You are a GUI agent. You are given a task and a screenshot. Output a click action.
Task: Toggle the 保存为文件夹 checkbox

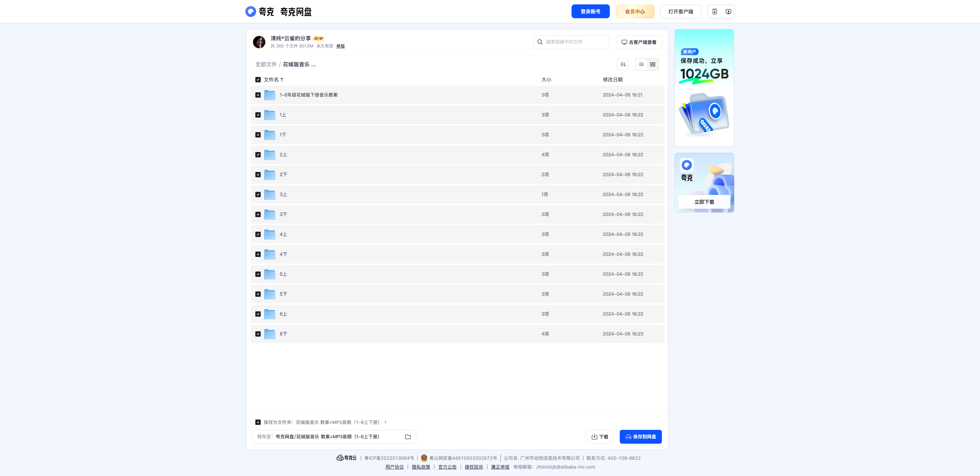pyautogui.click(x=258, y=422)
